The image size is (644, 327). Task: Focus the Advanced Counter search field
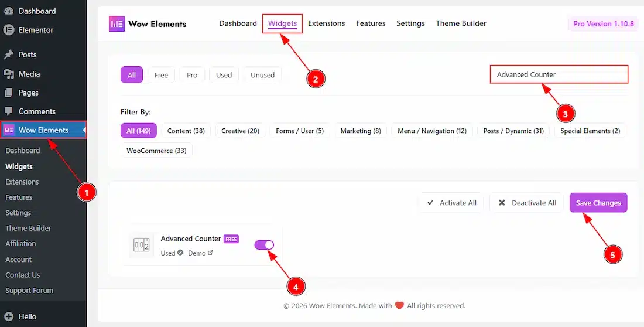559,74
